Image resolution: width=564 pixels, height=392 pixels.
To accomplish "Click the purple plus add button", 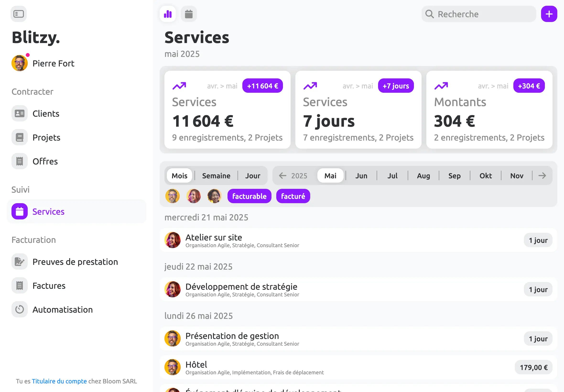I will (x=549, y=14).
